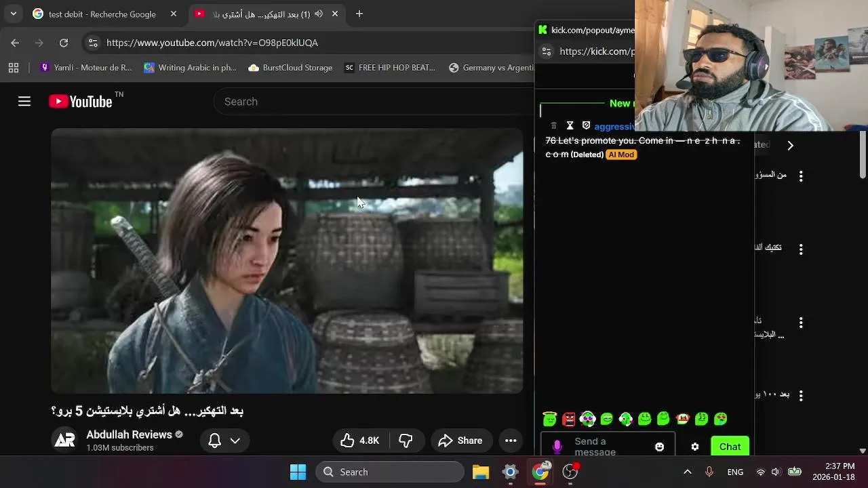
Task: Open taskbar Settings gear app
Action: pyautogui.click(x=511, y=472)
